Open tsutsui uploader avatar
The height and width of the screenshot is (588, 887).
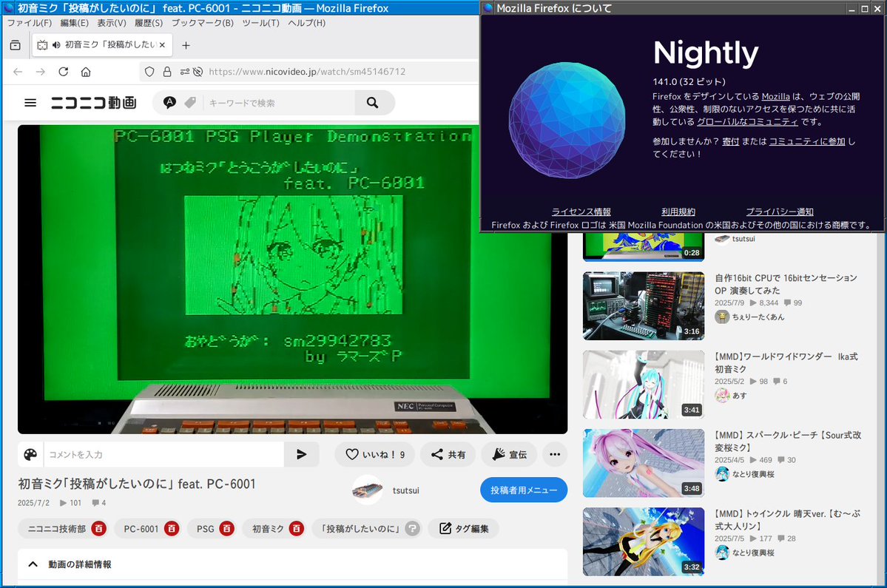(367, 490)
